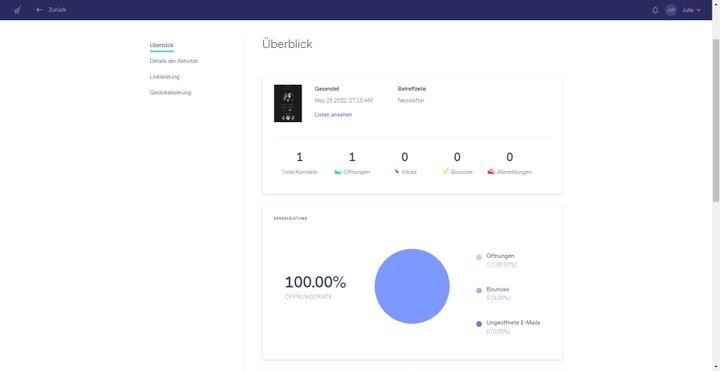Click the sent date May 25 2022
The width and height of the screenshot is (720, 371).
[x=344, y=100]
